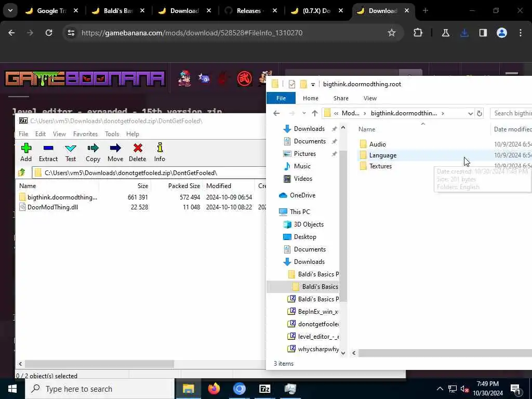Open the Share ribbon tab in Explorer
532x399 pixels.
pos(341,98)
